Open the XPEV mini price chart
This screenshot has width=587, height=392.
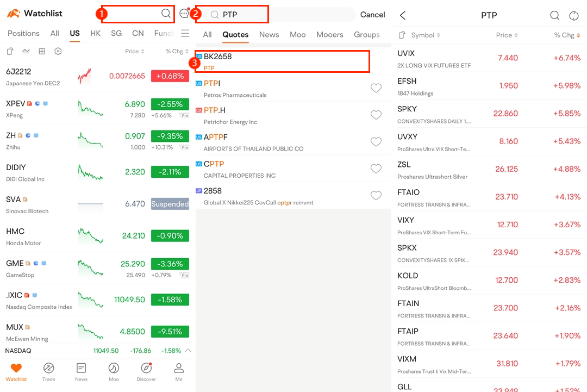tap(91, 108)
